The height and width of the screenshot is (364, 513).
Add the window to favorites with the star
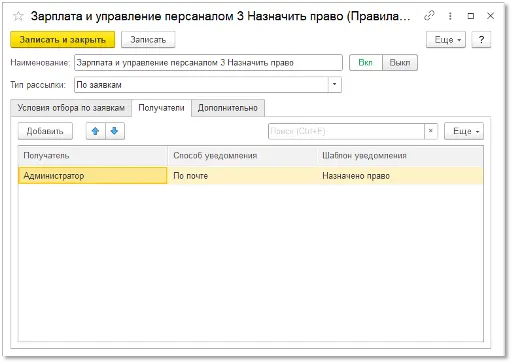tap(18, 16)
